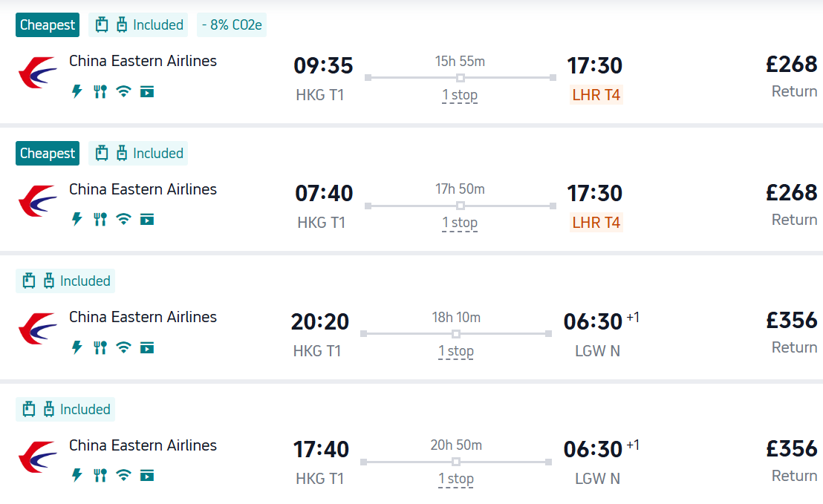Click the entertainment icon on the 17:40 flight
Screen dimensions: 823x504
(147, 475)
